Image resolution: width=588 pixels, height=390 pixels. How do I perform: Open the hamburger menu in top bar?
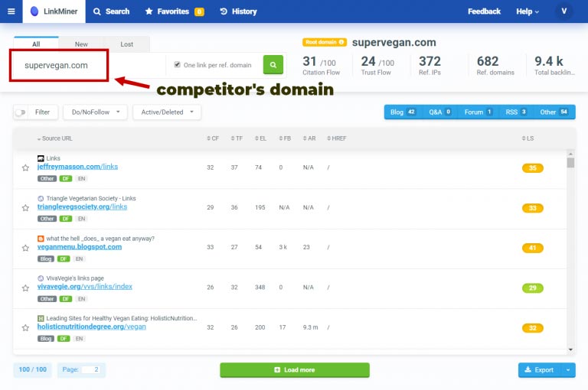(x=11, y=11)
